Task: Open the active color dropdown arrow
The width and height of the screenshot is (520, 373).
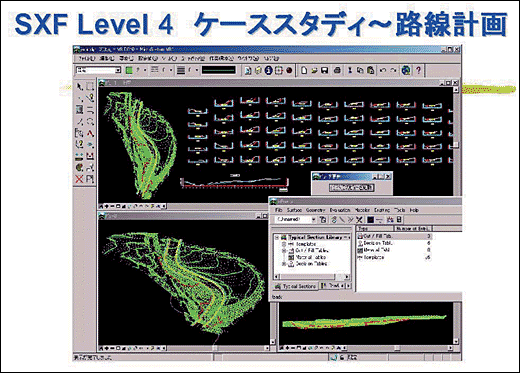Action: (146, 70)
